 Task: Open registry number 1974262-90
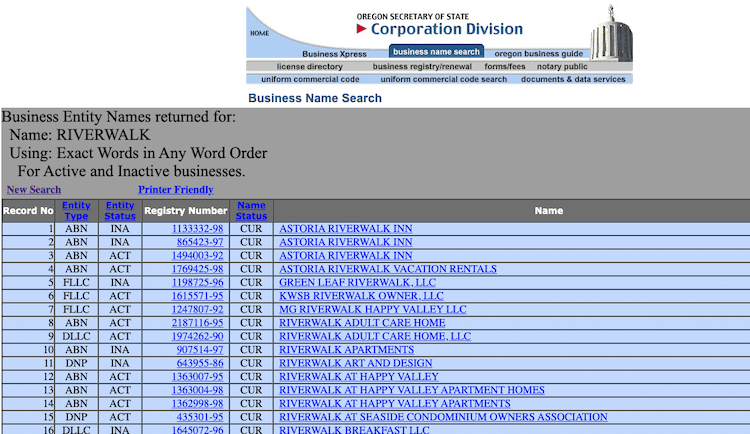198,336
